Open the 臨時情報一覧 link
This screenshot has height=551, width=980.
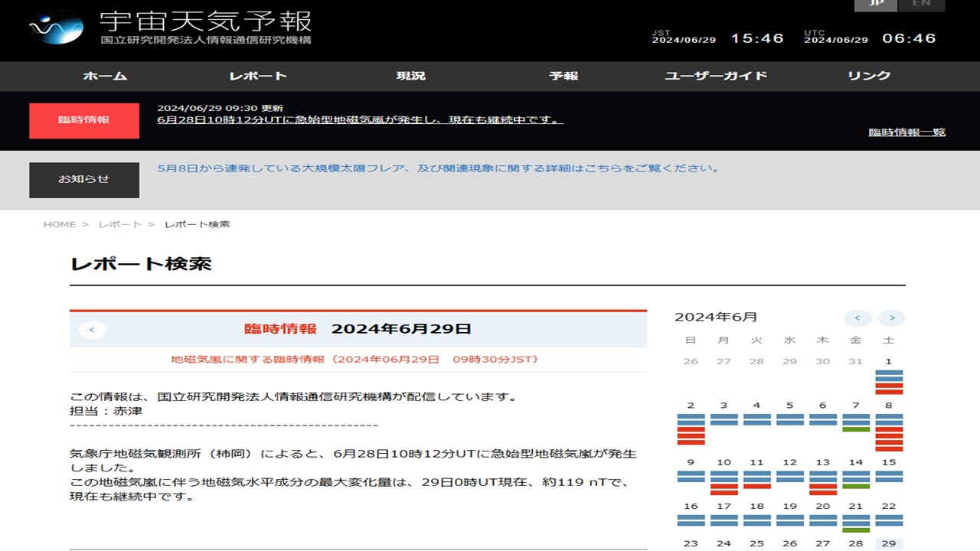[x=906, y=132]
